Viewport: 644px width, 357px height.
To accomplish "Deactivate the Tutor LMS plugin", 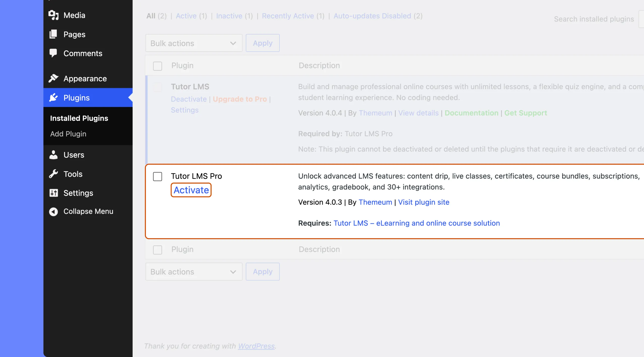I will tap(189, 99).
